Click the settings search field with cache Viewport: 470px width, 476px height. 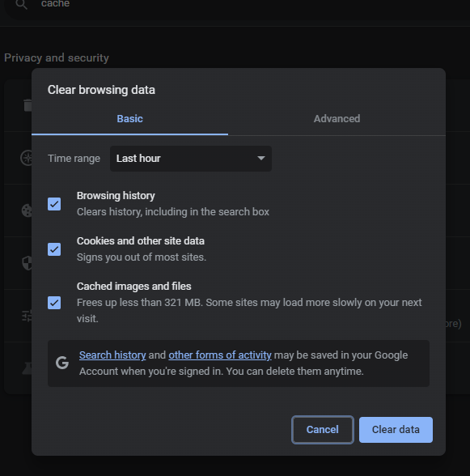click(237, 5)
